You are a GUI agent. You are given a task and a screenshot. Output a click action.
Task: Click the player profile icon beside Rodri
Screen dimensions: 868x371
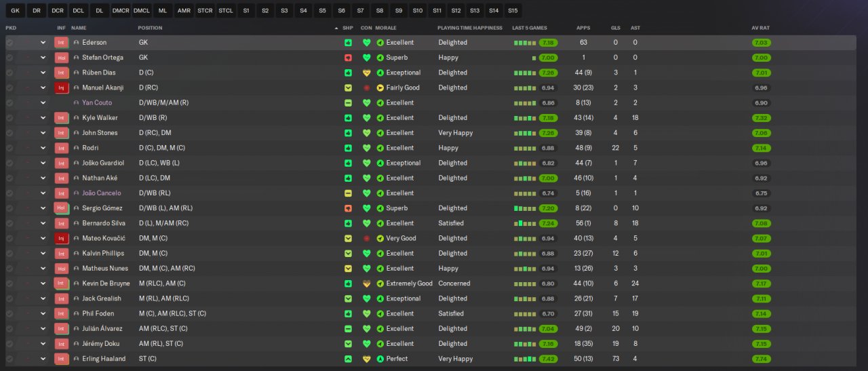[x=76, y=148]
